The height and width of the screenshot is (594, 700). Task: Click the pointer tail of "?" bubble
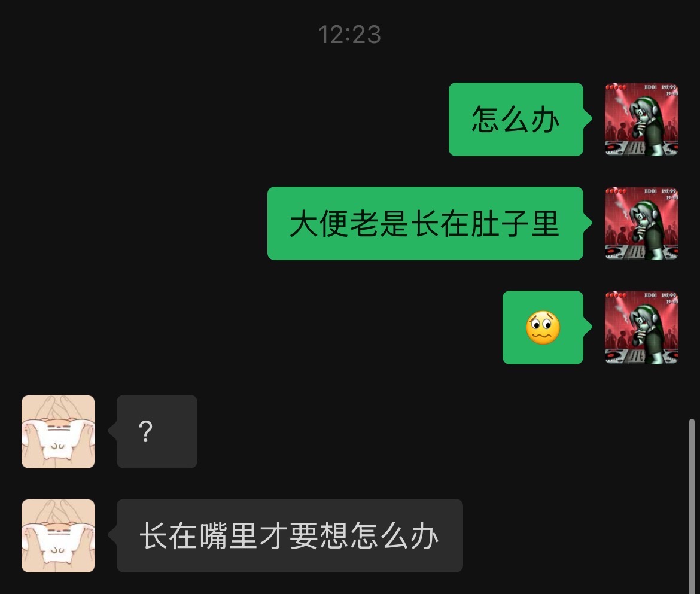[112, 431]
